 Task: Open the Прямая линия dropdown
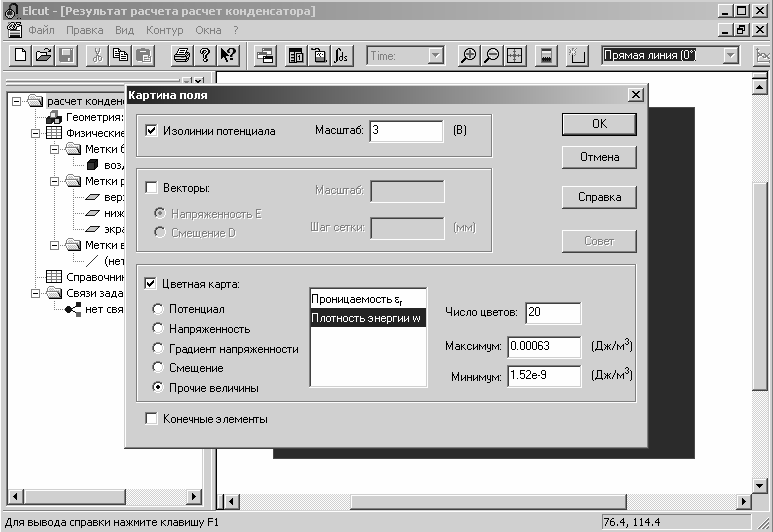731,56
